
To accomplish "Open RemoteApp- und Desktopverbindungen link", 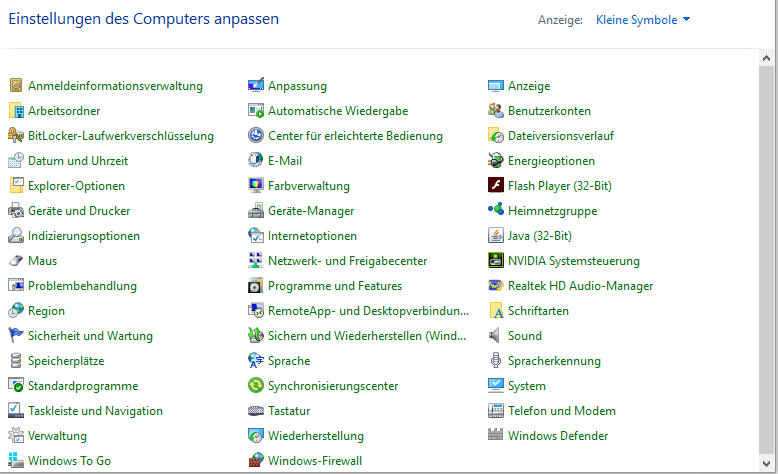I will click(x=368, y=311).
